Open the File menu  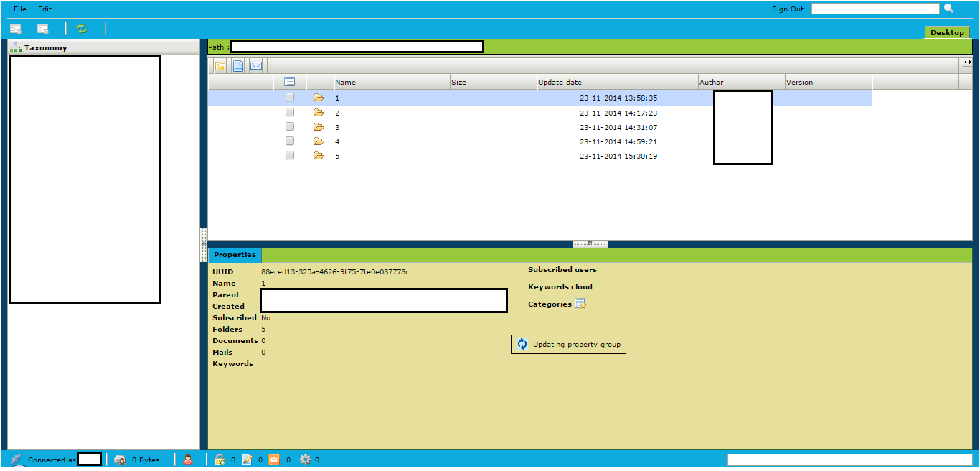tap(20, 9)
